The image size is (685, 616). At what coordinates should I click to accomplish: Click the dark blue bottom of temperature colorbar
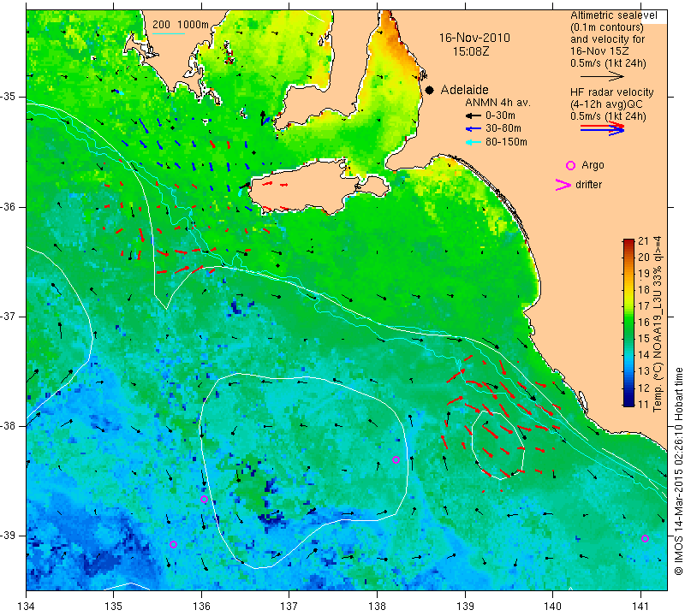(x=628, y=403)
